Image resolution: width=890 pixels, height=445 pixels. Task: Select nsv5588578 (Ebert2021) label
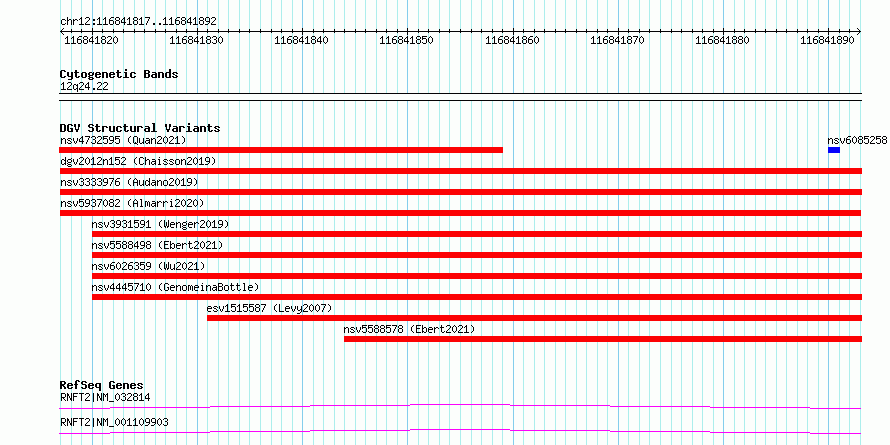[409, 329]
